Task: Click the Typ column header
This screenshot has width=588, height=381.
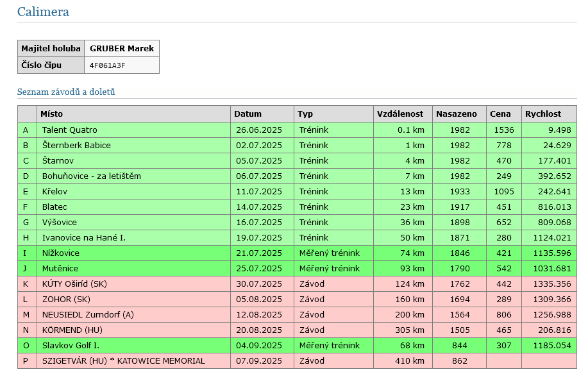Action: click(x=305, y=114)
